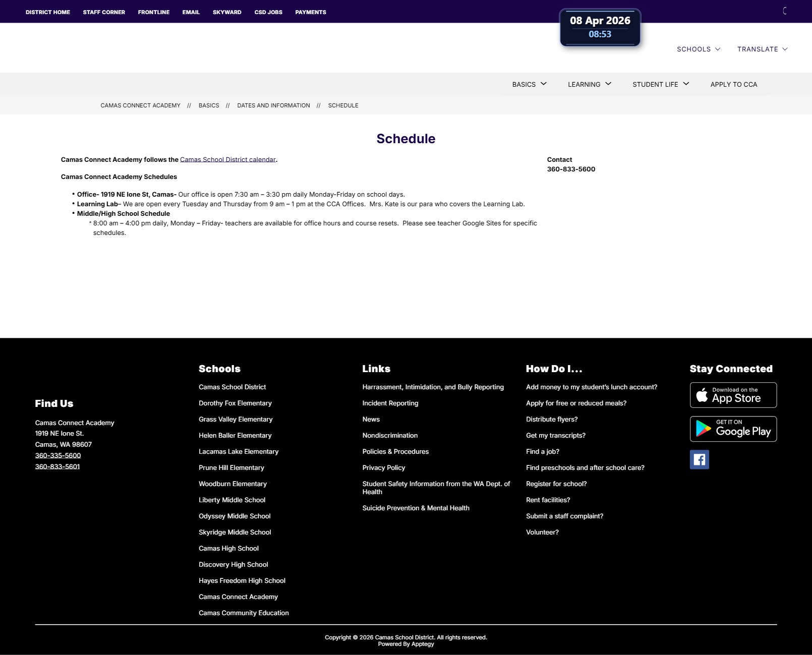The image size is (812, 655).
Task: Open Camas Community Education link
Action: [244, 613]
